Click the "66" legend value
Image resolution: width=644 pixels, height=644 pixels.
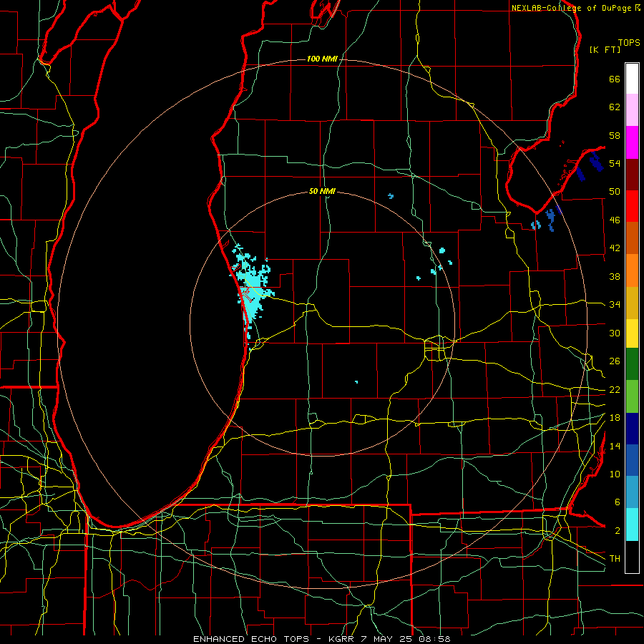point(615,79)
